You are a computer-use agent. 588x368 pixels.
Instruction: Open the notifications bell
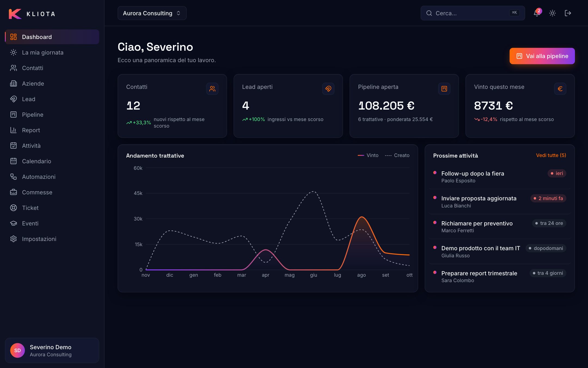pyautogui.click(x=537, y=13)
